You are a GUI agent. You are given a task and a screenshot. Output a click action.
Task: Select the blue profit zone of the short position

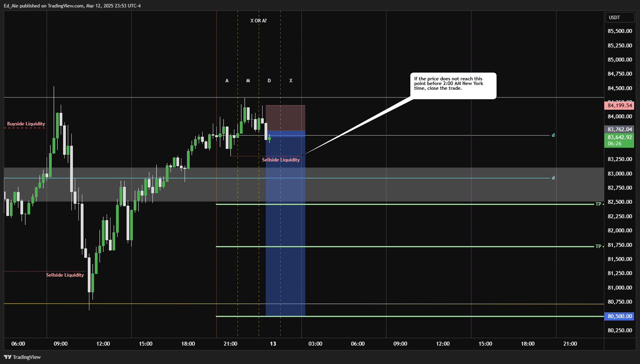click(285, 223)
